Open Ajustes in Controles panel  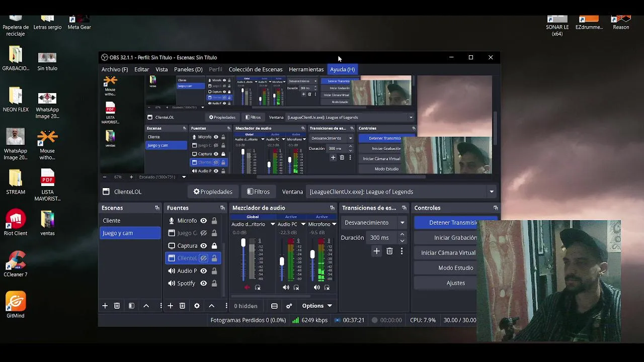[446, 283]
